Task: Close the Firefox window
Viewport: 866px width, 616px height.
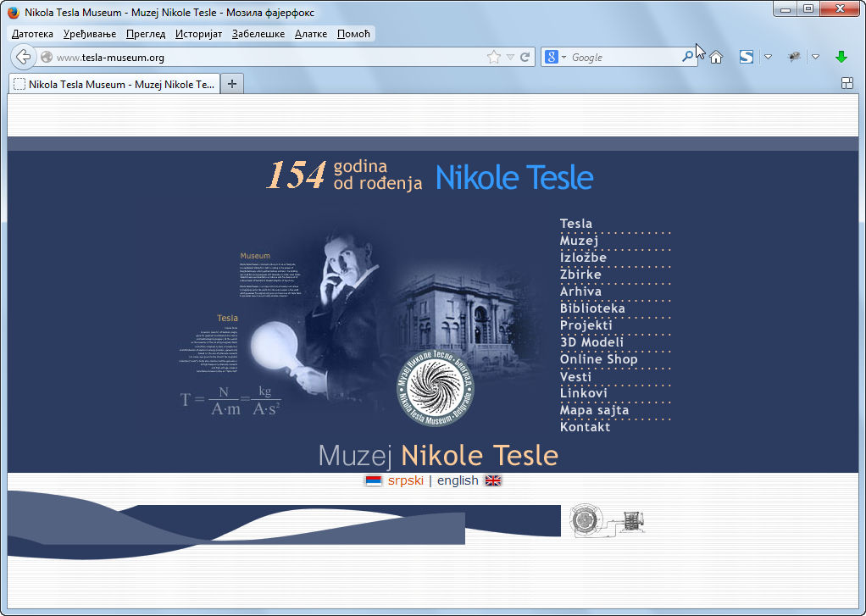Action: point(840,9)
